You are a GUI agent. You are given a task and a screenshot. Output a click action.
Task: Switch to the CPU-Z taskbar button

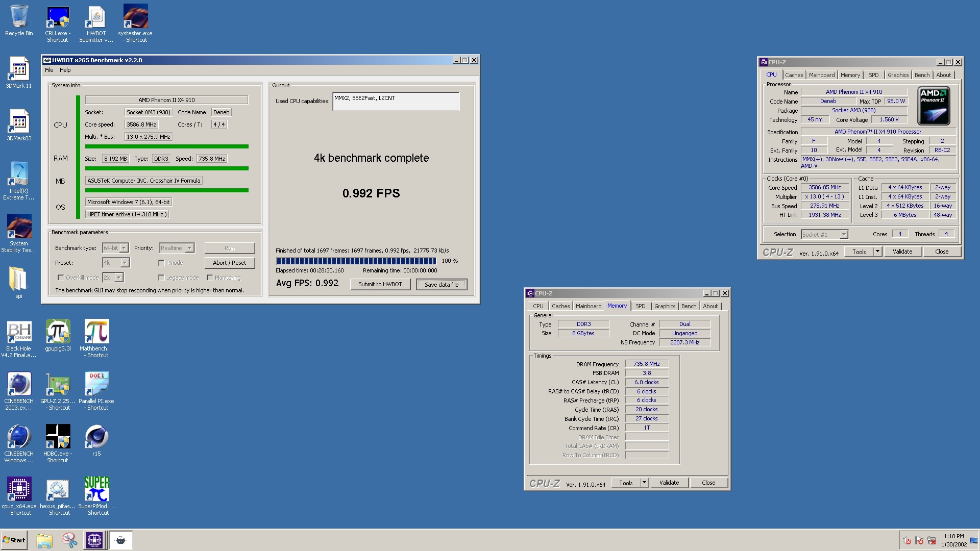tap(94, 540)
